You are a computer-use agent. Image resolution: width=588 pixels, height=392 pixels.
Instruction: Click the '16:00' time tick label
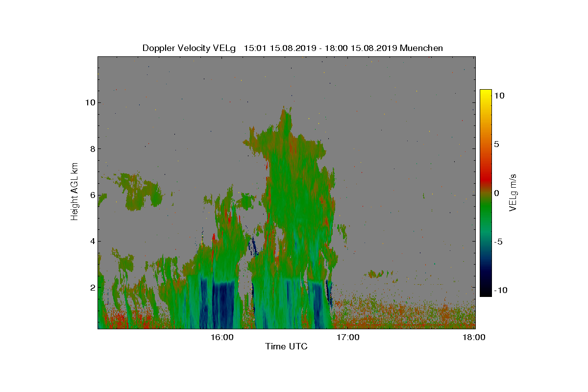coord(221,337)
